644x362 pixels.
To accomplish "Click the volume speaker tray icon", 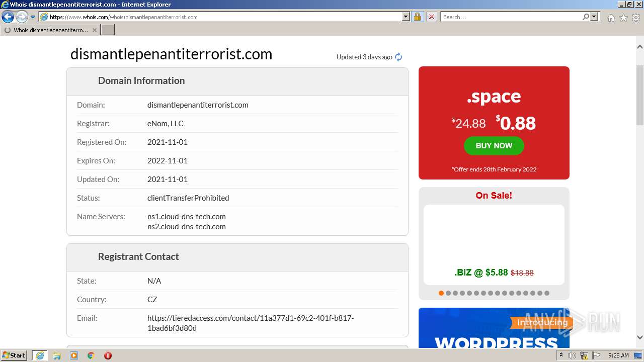I will pyautogui.click(x=572, y=355).
